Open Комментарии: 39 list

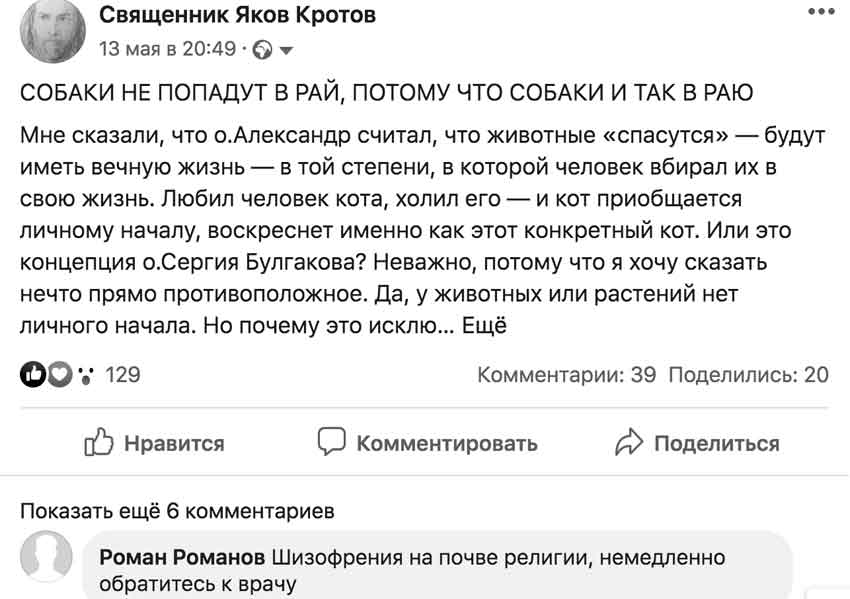[566, 375]
